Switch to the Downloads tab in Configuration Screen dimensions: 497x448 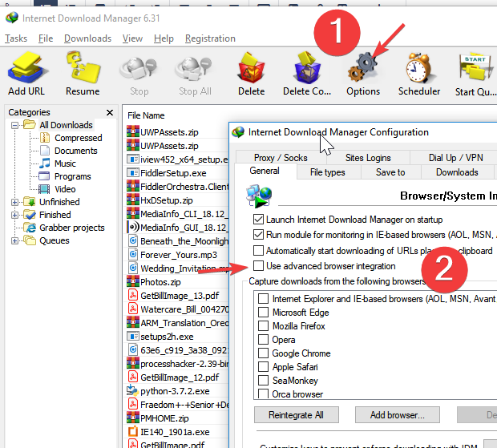457,172
